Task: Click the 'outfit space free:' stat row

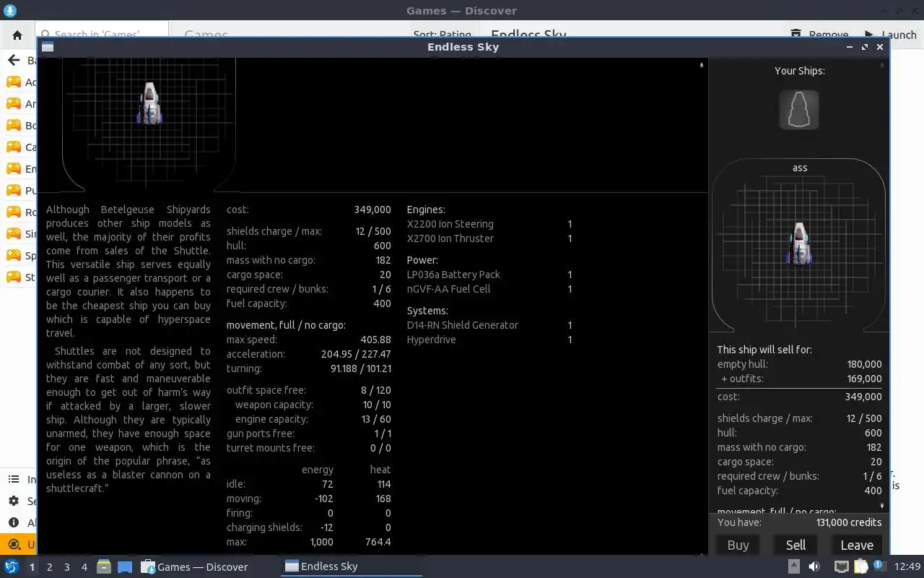Action: 308,390
